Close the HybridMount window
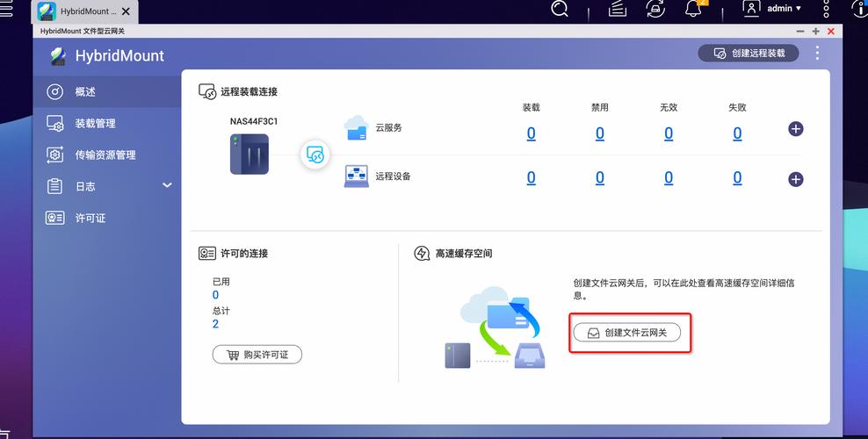This screenshot has height=439, width=868. coord(831,32)
